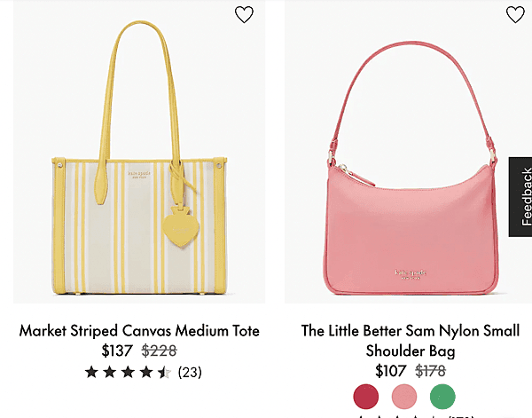Open the pink shoulder bag product image
Image resolution: width=532 pixels, height=418 pixels.
click(x=408, y=152)
